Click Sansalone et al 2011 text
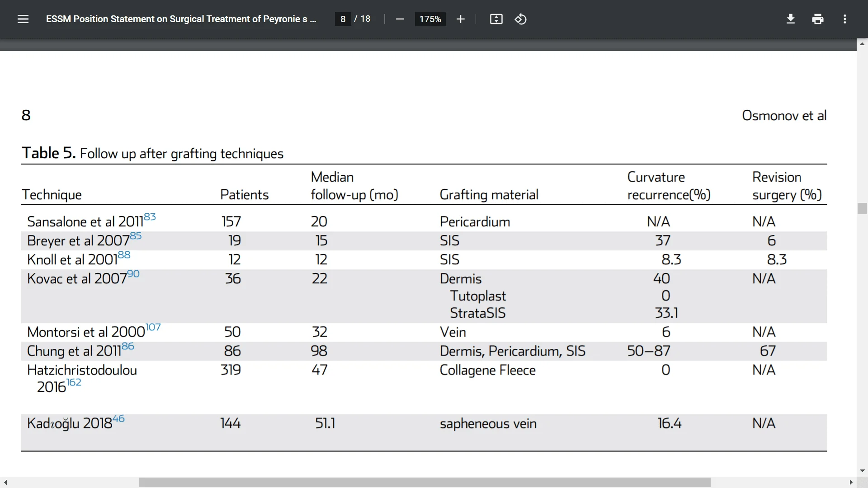Viewport: 868px width, 488px height. point(85,222)
